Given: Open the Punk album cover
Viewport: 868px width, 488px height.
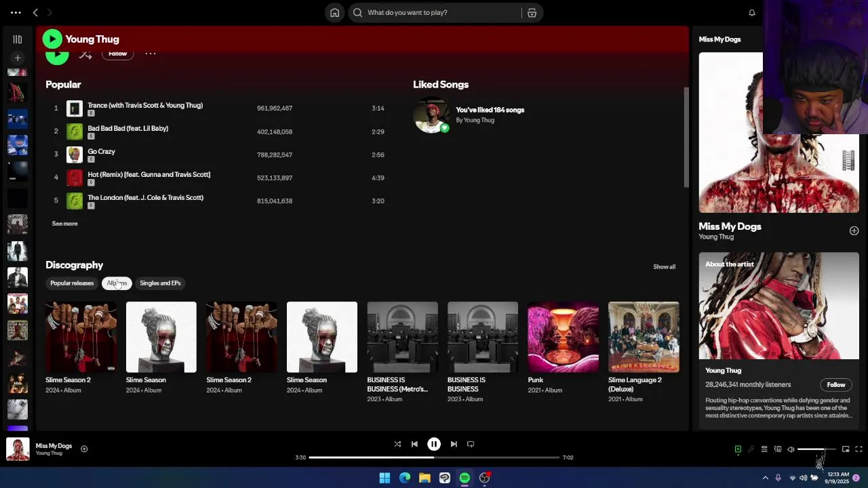Looking at the screenshot, I should point(563,337).
